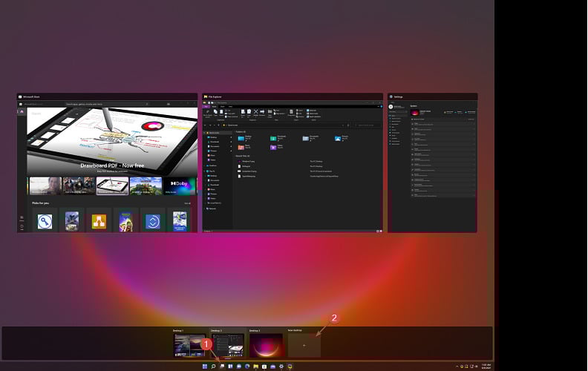Viewport: 588px width, 371px height.
Task: Open the blue sync arrows app in Picks
Action: tap(153, 221)
